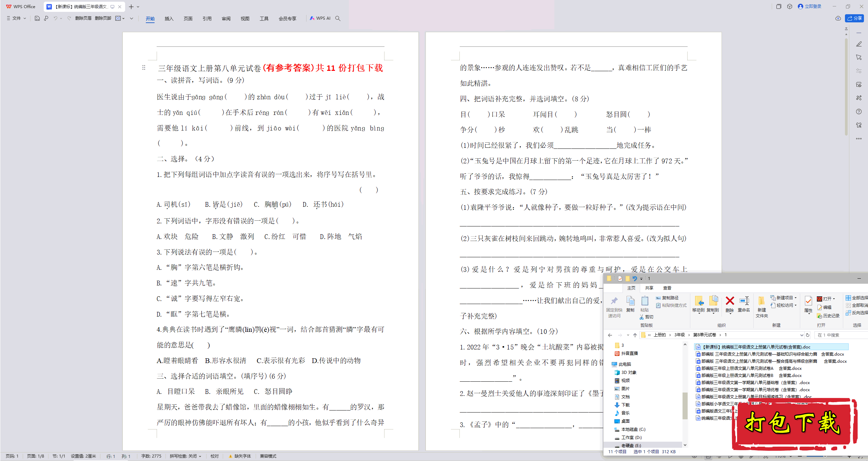Select 第8单元试卷 in address breadcrumb
Image resolution: width=868 pixels, height=461 pixels.
click(x=705, y=335)
